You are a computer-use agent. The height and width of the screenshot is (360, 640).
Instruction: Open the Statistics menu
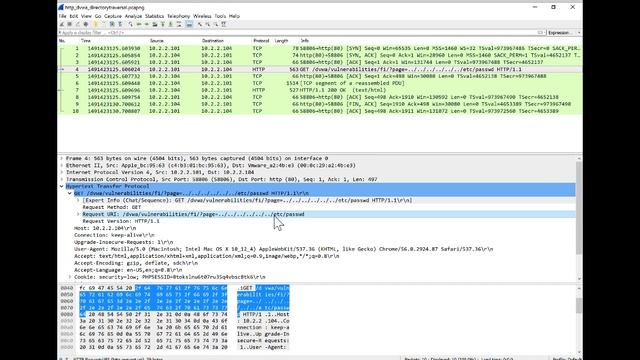click(x=155, y=16)
